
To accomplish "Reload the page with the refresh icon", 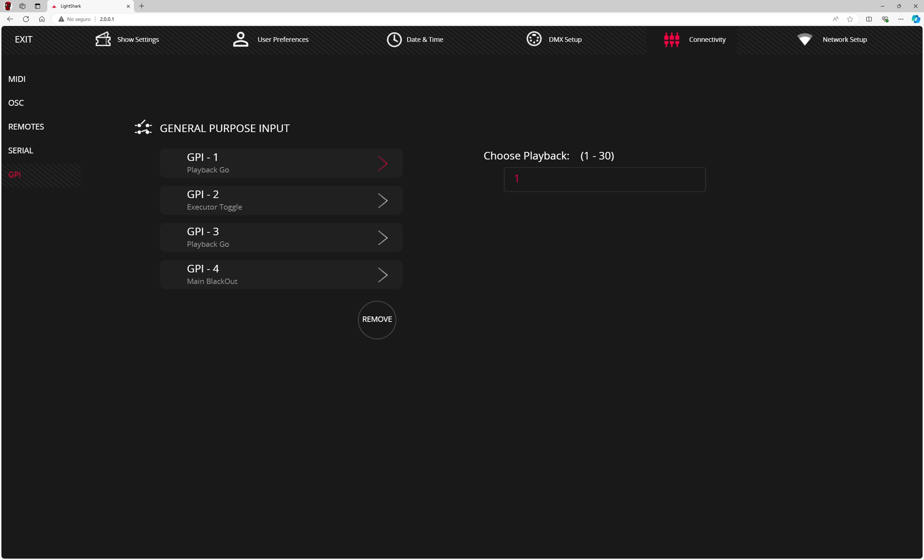I will pyautogui.click(x=26, y=19).
